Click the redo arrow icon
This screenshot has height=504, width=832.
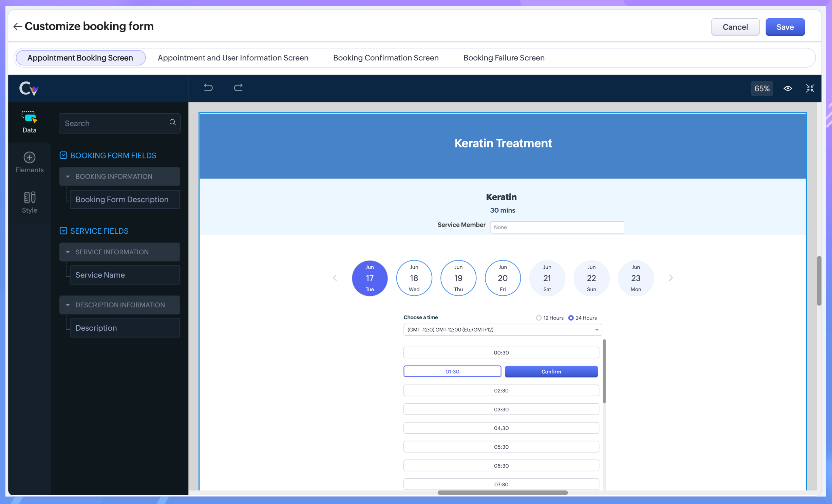238,88
